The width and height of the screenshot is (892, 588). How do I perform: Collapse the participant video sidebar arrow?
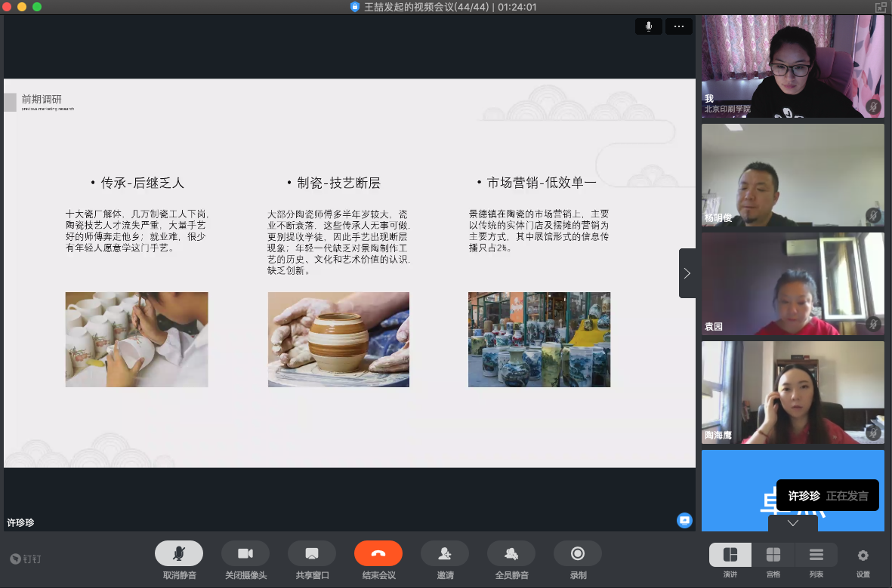click(x=687, y=273)
